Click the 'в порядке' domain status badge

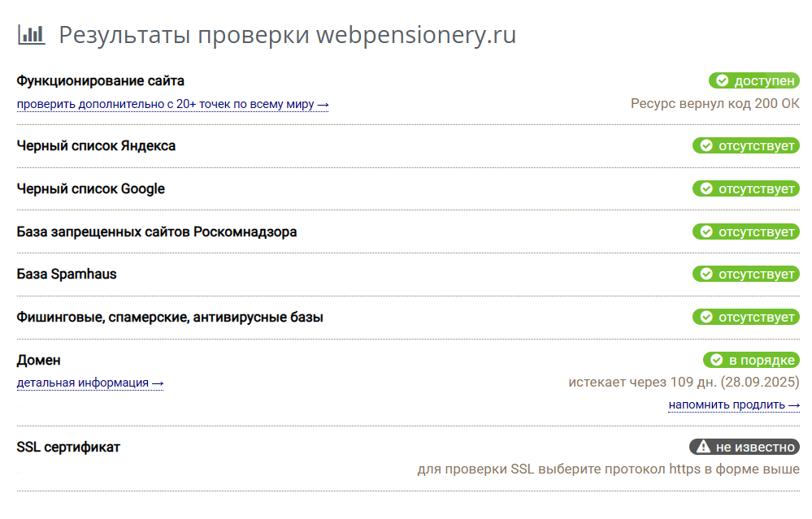click(751, 360)
